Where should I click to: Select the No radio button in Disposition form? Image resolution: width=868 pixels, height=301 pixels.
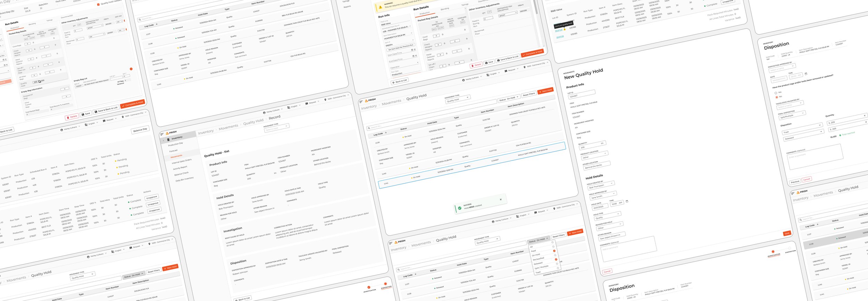point(777,97)
